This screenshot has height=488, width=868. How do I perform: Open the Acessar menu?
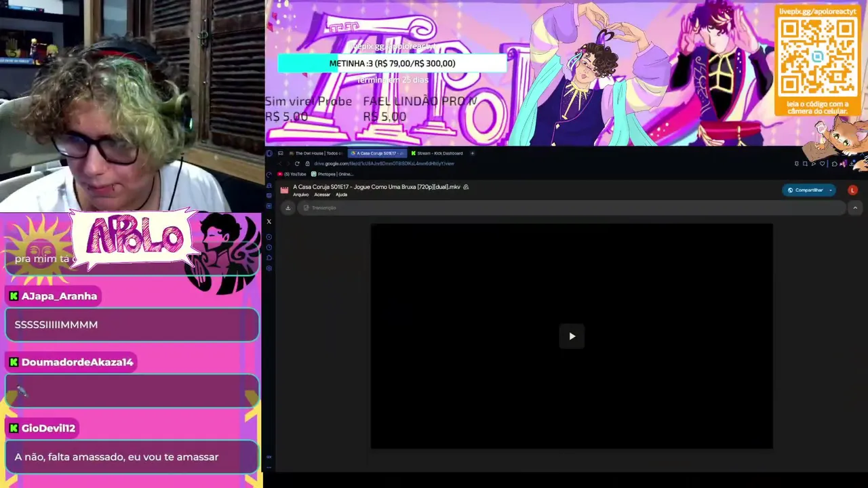322,195
